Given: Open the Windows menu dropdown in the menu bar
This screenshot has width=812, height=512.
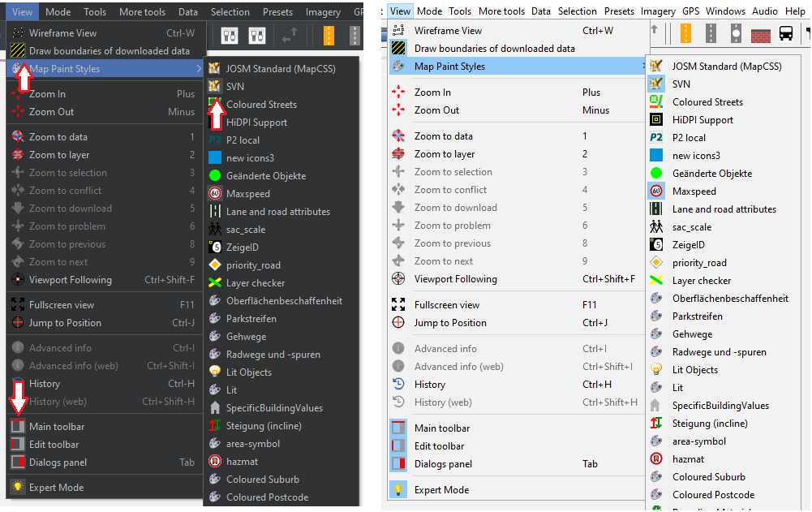Looking at the screenshot, I should 725,11.
